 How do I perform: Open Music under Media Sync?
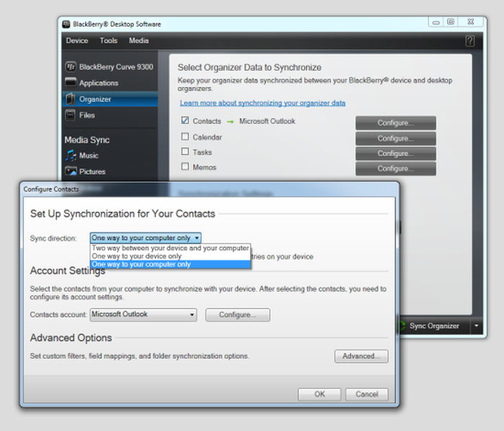(x=109, y=156)
